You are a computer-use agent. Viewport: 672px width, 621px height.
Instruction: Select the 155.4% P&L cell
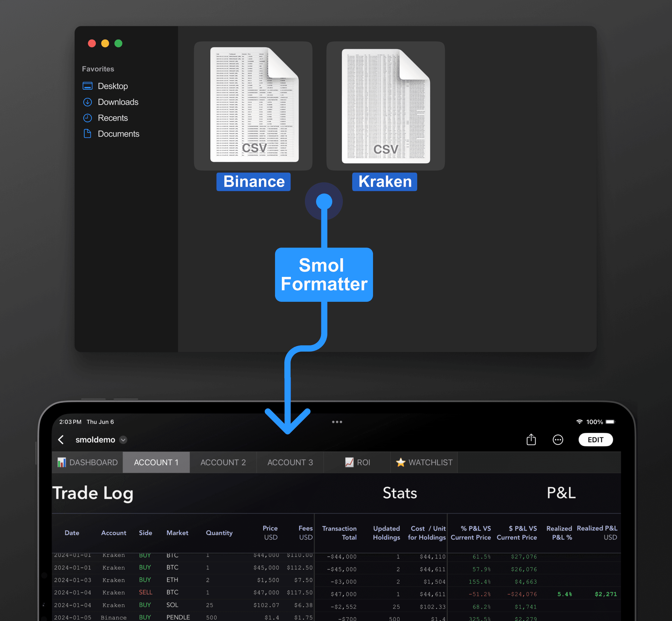coord(479,582)
